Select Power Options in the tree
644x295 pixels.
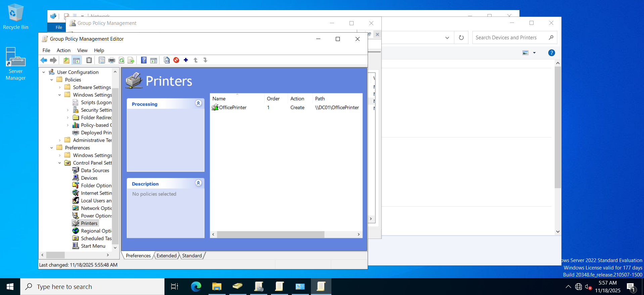[96, 216]
